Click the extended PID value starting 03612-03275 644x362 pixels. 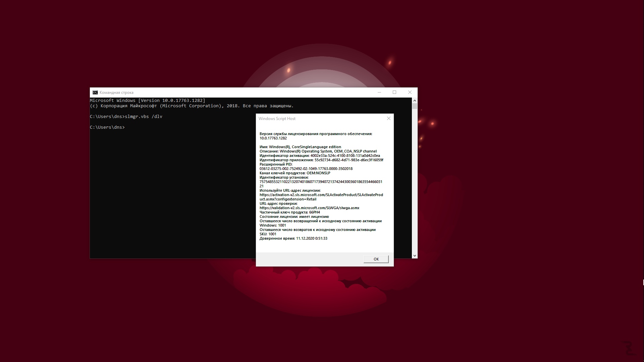(306, 169)
